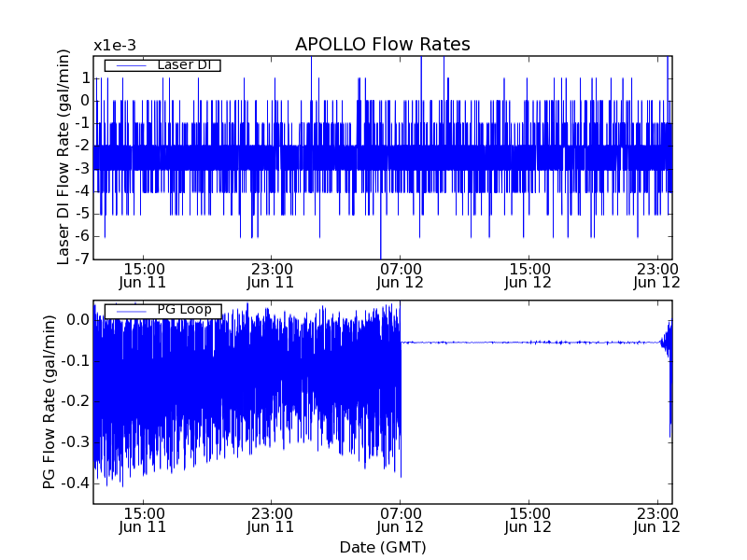The height and width of the screenshot is (560, 747).
Task: Click '23:00 Jun 11' tick under PG Loop plot
Action: (271, 521)
